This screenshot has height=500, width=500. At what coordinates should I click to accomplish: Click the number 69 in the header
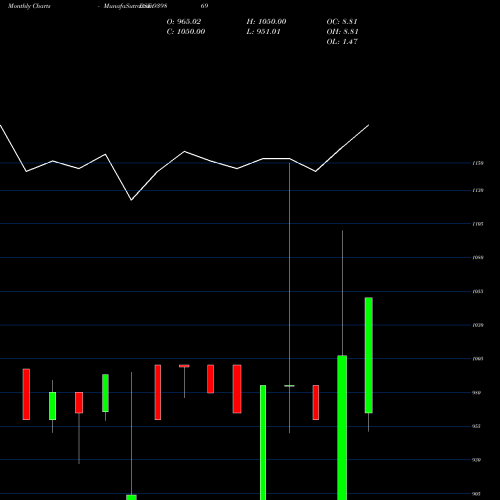coord(204,6)
